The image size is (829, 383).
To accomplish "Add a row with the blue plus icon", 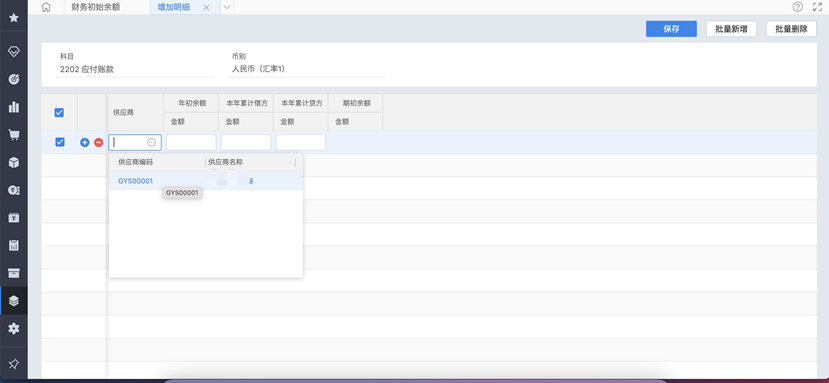I will coord(85,142).
